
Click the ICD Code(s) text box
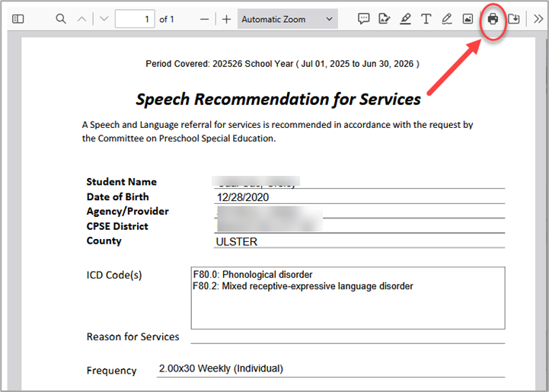tap(347, 298)
